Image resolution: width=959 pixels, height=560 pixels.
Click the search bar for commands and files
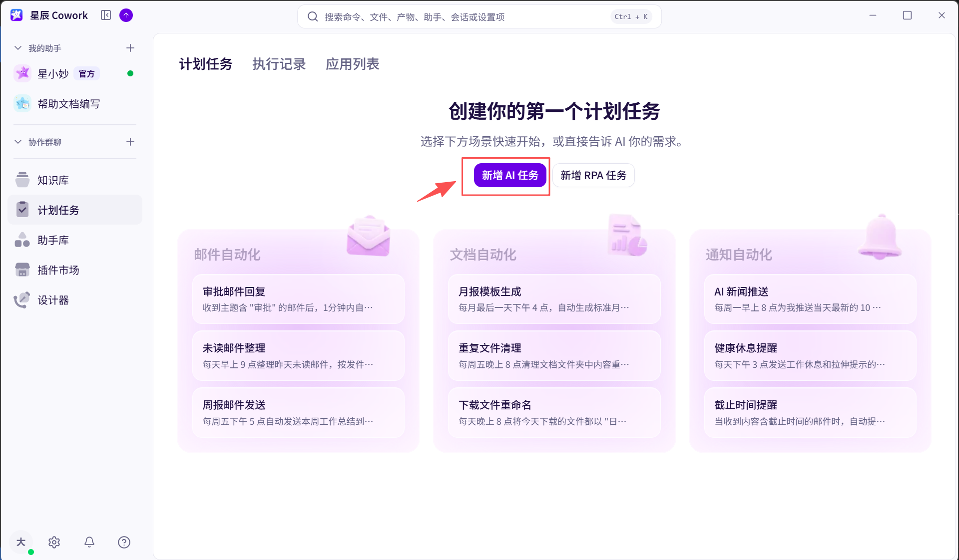pyautogui.click(x=479, y=16)
